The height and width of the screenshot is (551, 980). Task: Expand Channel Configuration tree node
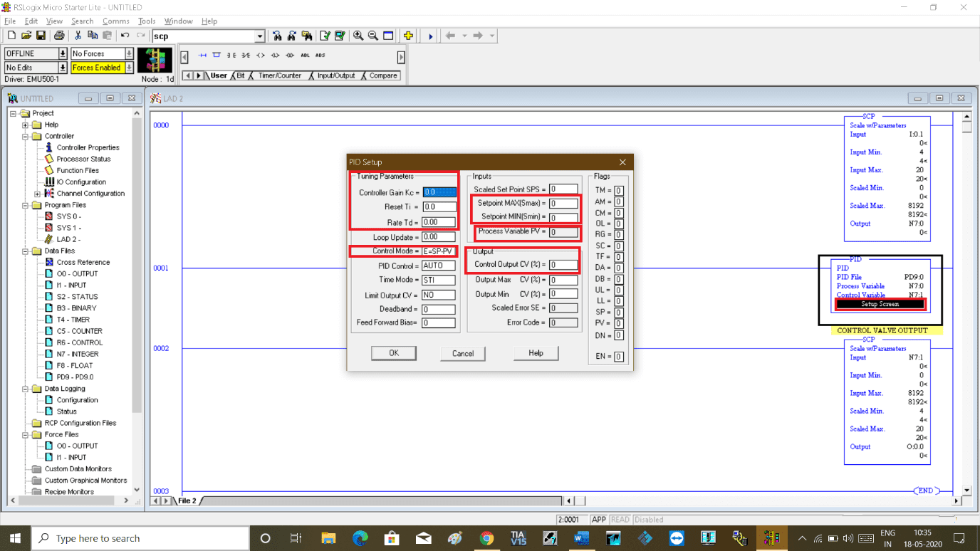pos(37,194)
